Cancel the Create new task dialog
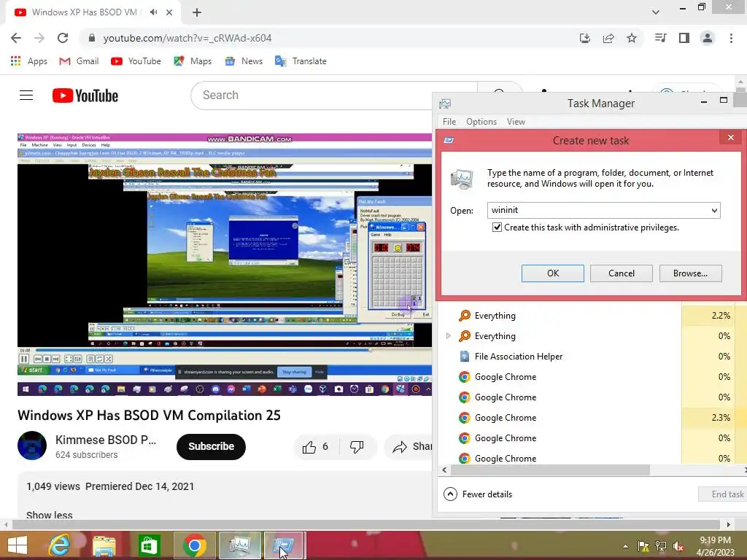 click(x=622, y=273)
